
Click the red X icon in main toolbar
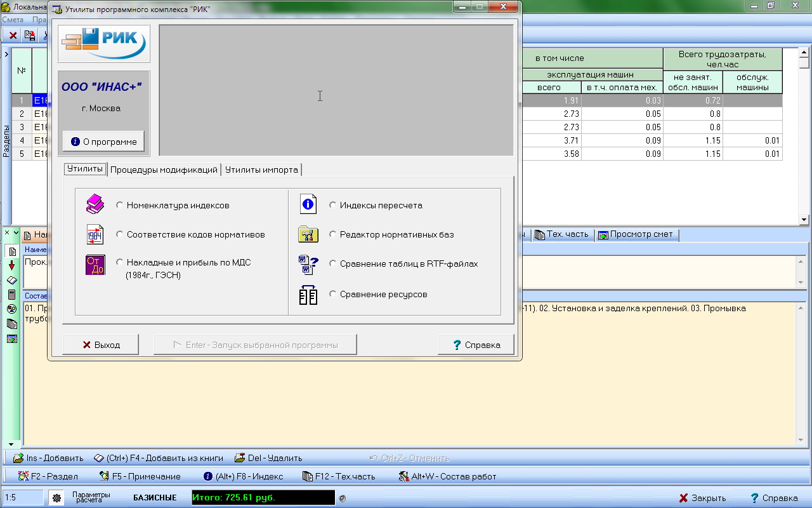pos(13,36)
